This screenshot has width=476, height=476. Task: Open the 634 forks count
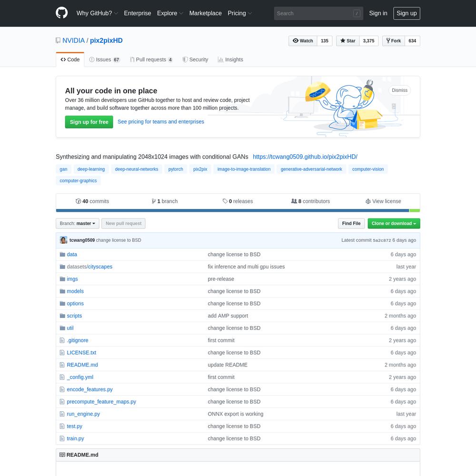point(412,40)
